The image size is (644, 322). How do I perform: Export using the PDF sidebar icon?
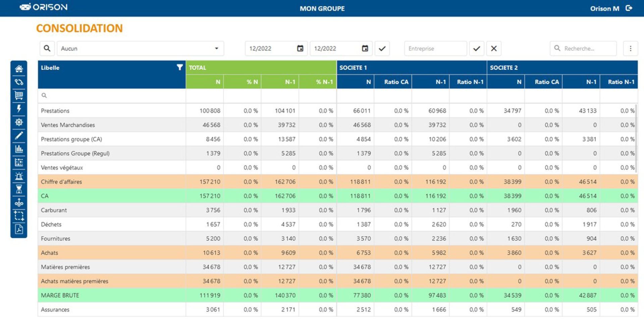tap(19, 229)
